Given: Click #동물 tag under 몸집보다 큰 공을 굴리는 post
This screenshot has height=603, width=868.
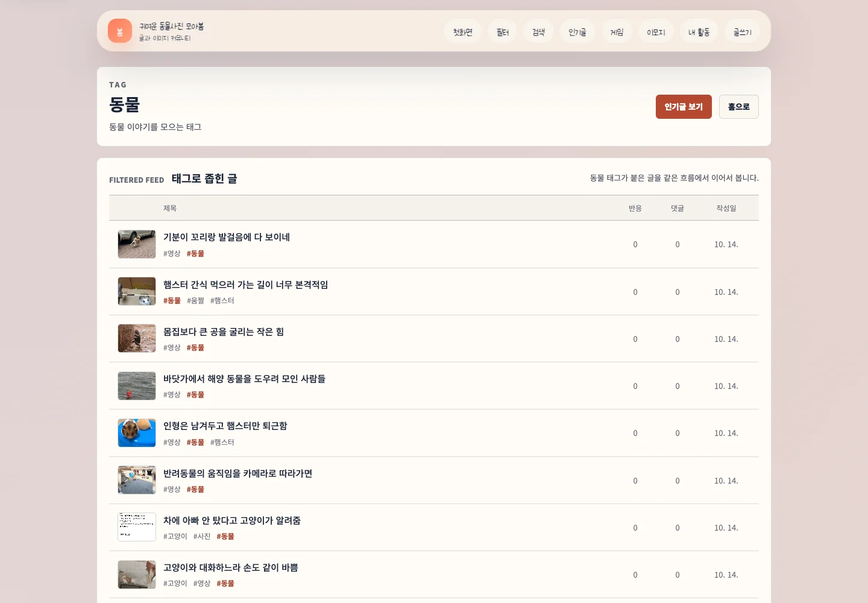Looking at the screenshot, I should click(195, 347).
